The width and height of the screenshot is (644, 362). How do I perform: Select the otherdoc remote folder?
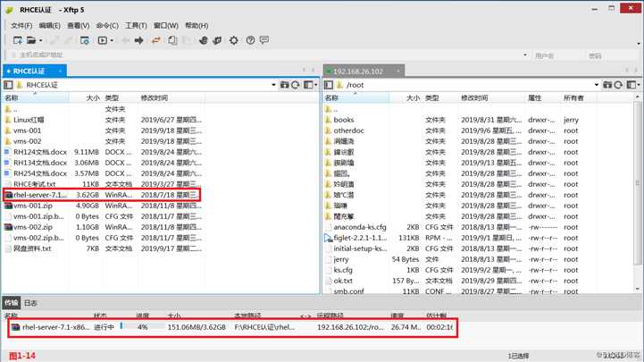coord(452,130)
